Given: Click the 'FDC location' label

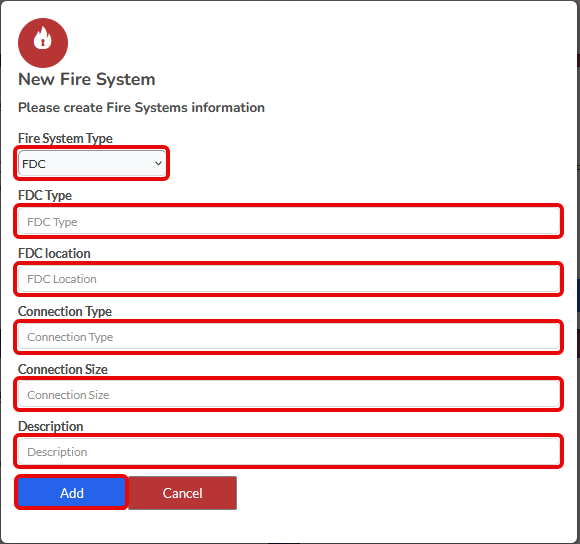Looking at the screenshot, I should coord(54,253).
